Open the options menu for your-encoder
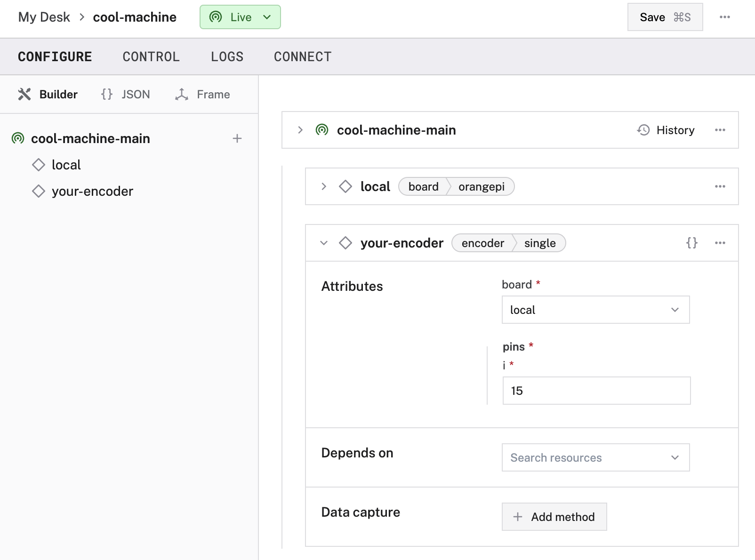This screenshot has width=755, height=560. tap(720, 243)
